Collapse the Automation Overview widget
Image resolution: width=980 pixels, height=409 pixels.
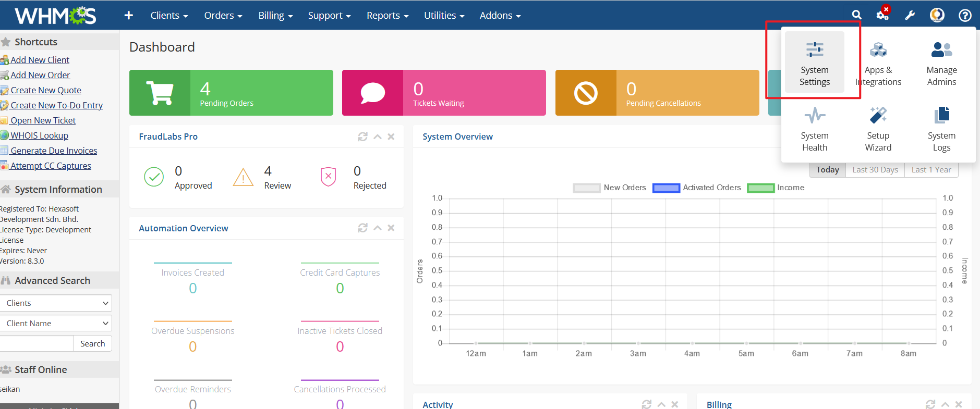point(378,228)
